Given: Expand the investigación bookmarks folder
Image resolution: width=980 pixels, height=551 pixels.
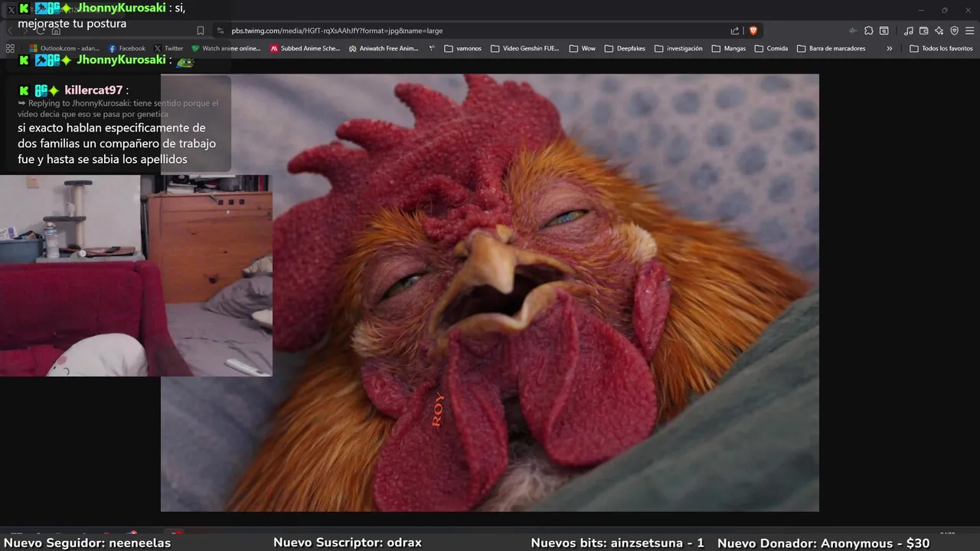Looking at the screenshot, I should (678, 48).
